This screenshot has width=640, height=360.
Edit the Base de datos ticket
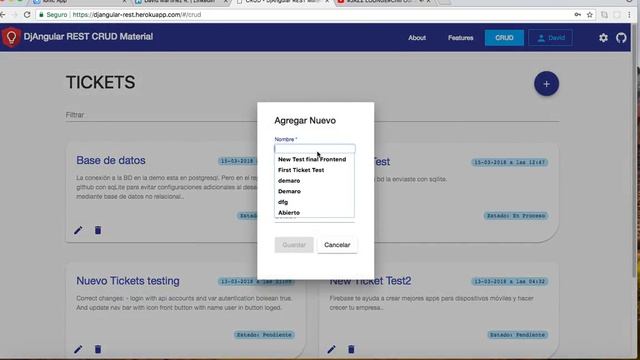pos(78,230)
